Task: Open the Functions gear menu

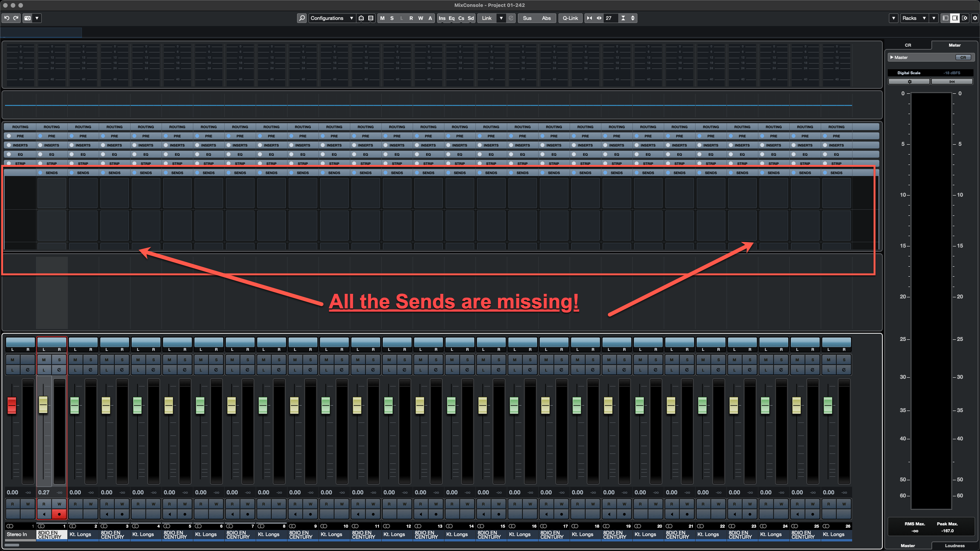Action: (x=975, y=18)
